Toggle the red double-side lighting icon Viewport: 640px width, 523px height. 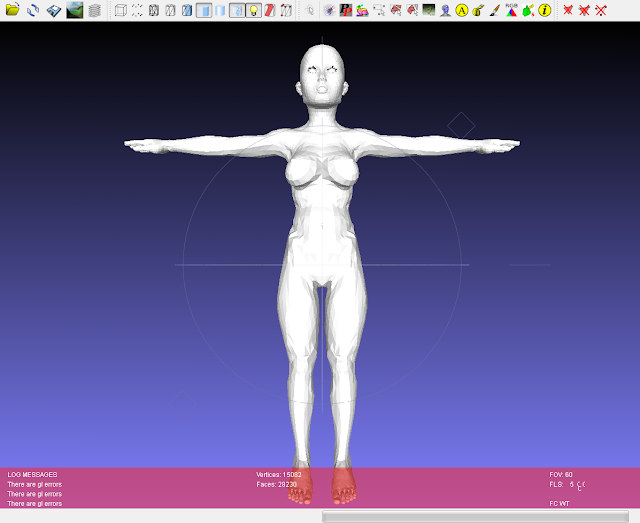coord(270,10)
